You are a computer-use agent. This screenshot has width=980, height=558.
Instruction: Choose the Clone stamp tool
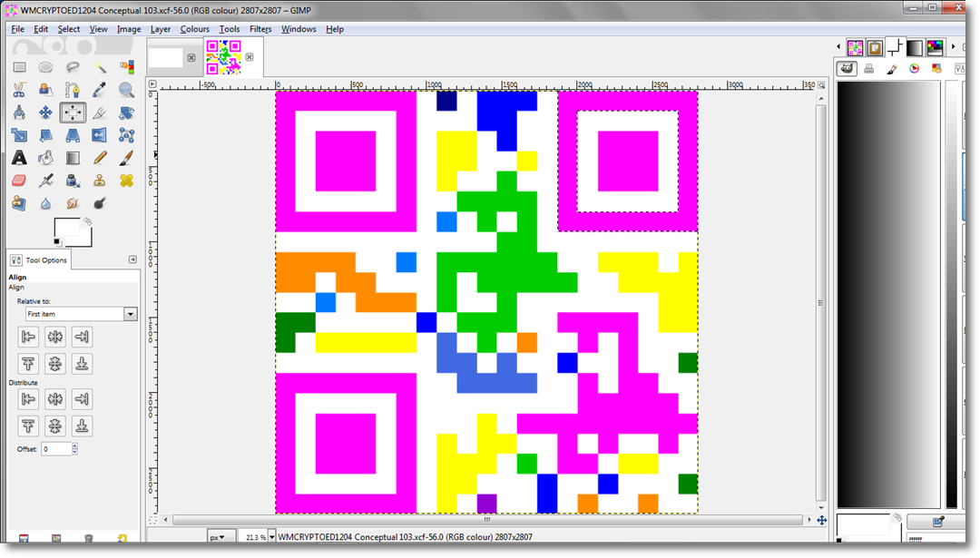click(100, 181)
